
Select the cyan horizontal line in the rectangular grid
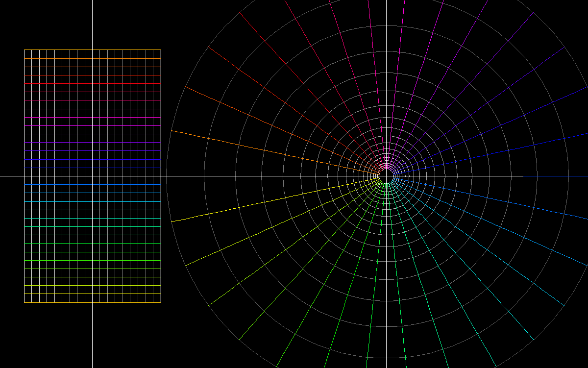coord(92,210)
